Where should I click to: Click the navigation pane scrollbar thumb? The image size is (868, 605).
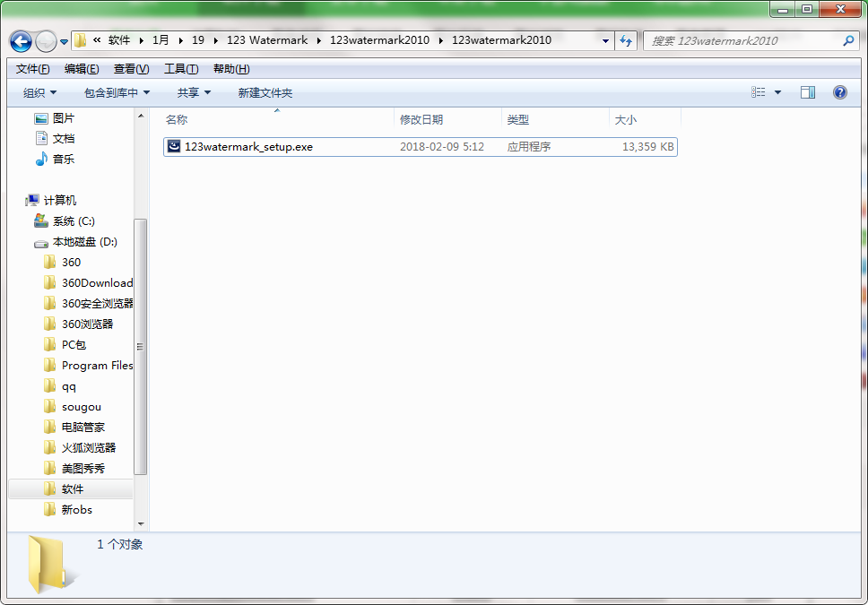coord(141,347)
